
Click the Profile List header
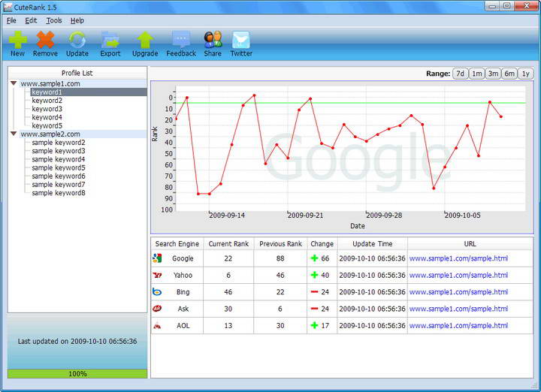pos(77,73)
